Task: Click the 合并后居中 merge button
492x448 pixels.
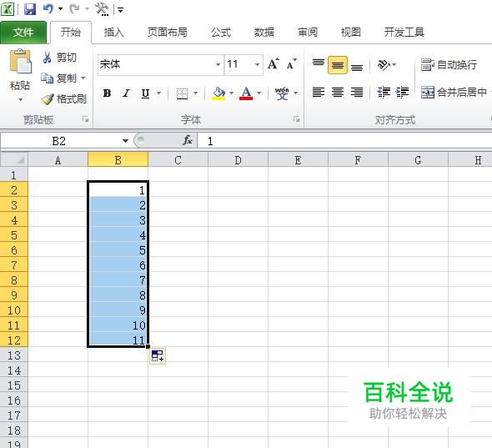Action: tap(454, 93)
